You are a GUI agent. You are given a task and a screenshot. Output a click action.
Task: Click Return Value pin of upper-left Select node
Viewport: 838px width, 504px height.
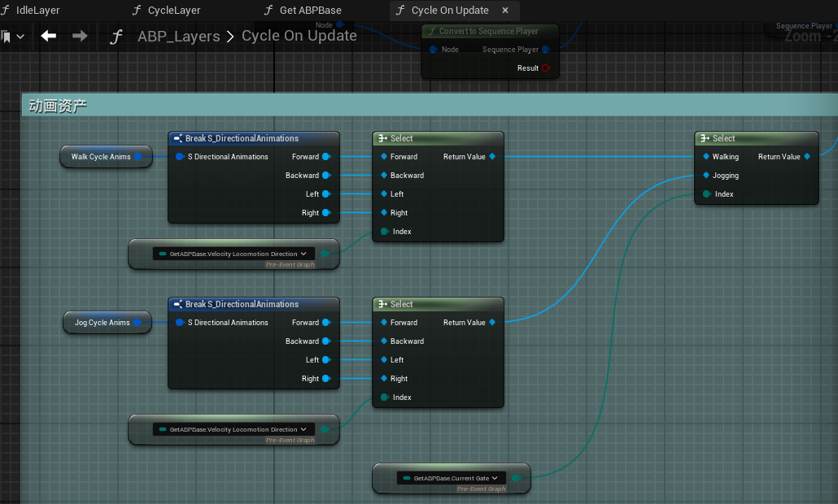492,156
